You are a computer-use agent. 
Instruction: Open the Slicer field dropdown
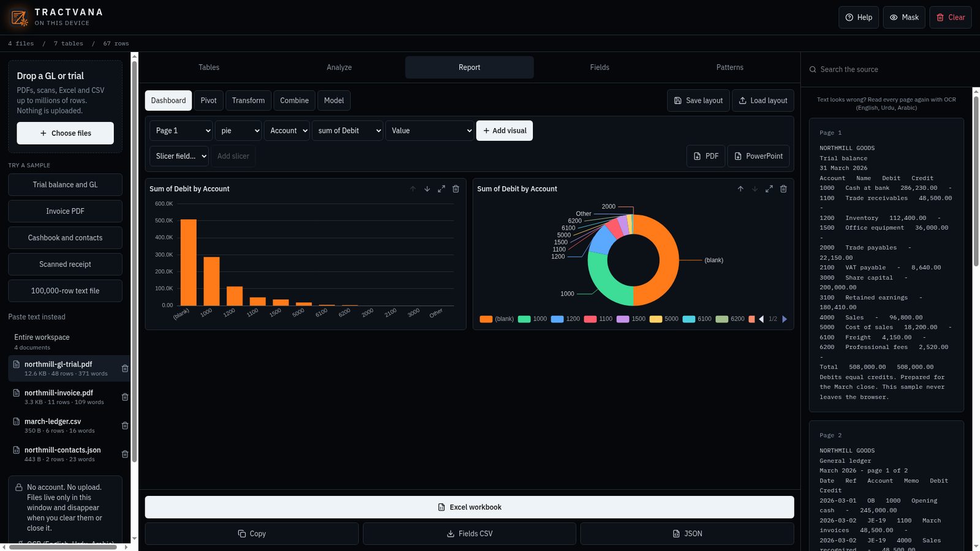(179, 156)
